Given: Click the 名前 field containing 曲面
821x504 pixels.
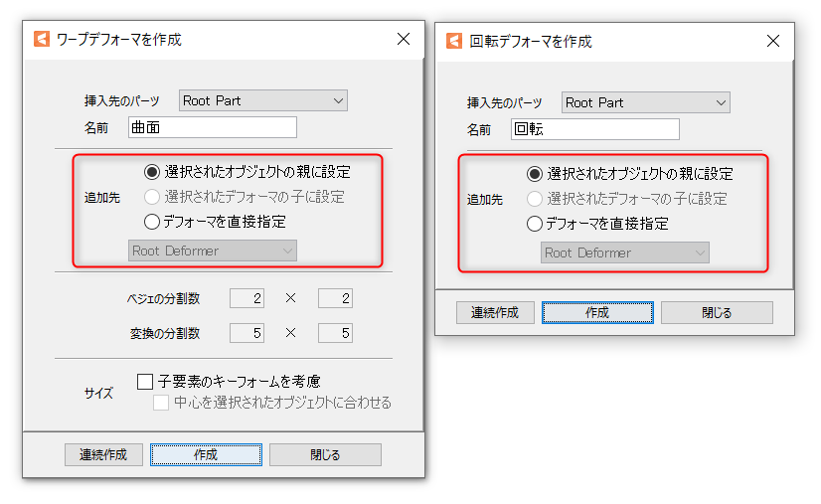Looking at the screenshot, I should tap(213, 127).
